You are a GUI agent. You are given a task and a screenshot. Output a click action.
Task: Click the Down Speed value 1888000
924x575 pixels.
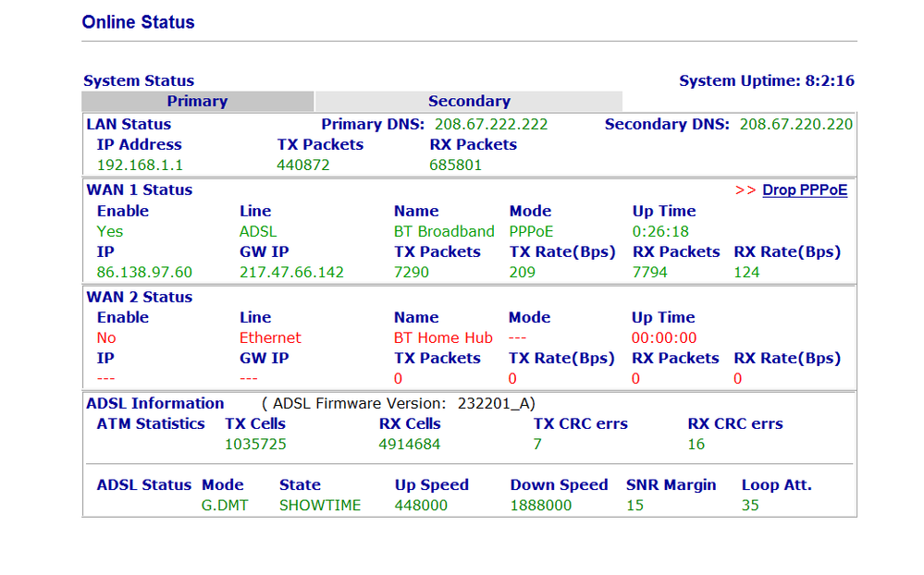pyautogui.click(x=540, y=506)
